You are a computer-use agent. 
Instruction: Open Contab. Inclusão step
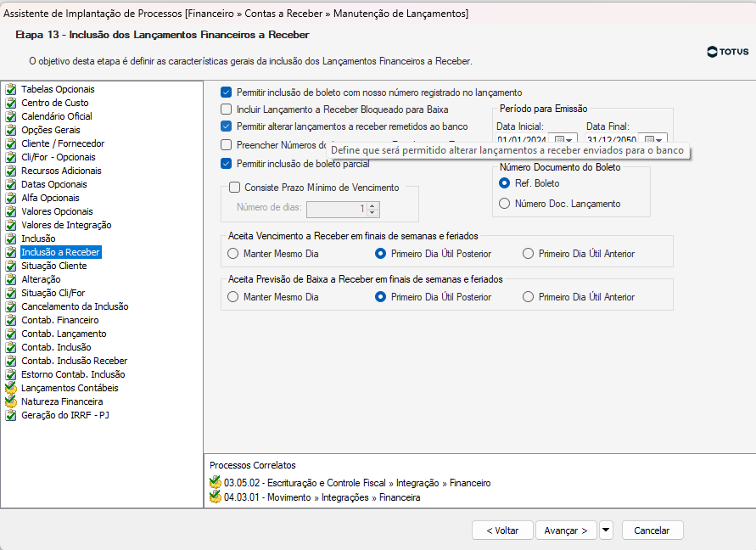tap(56, 347)
